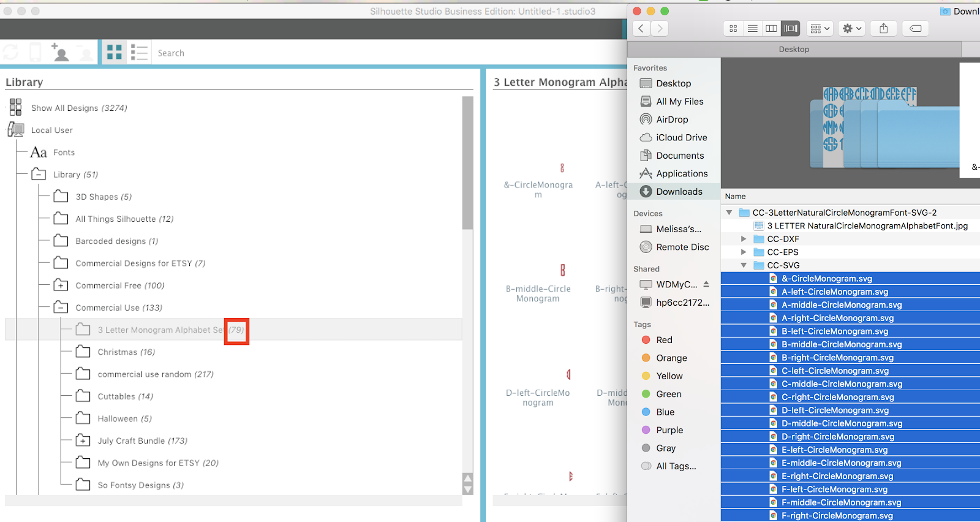Switch library to grid view

[114, 53]
